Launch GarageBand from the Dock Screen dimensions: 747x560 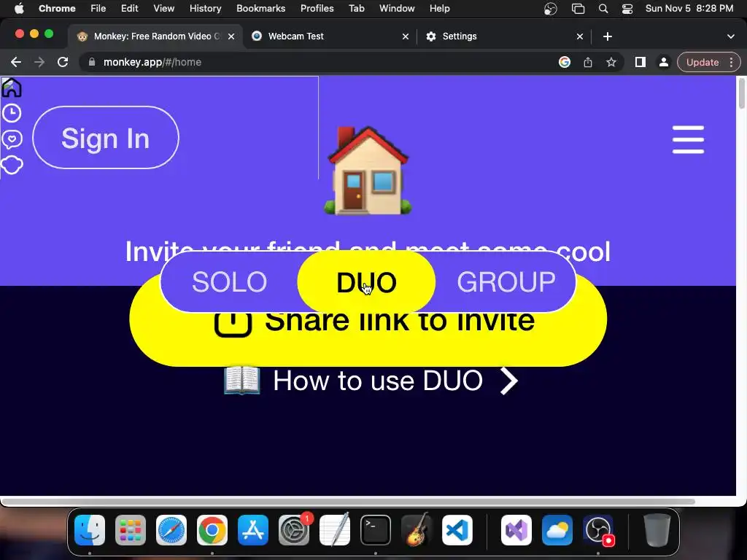pos(417,530)
